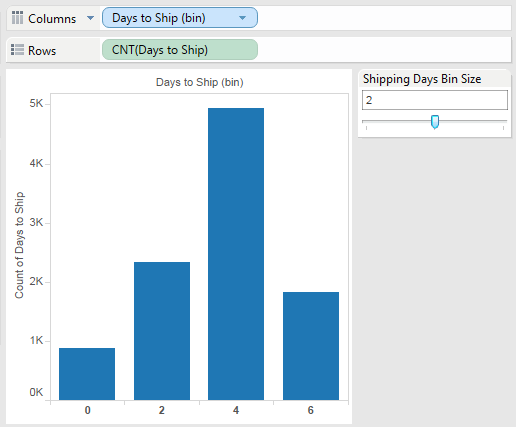Click the slider track right end

coord(503,121)
